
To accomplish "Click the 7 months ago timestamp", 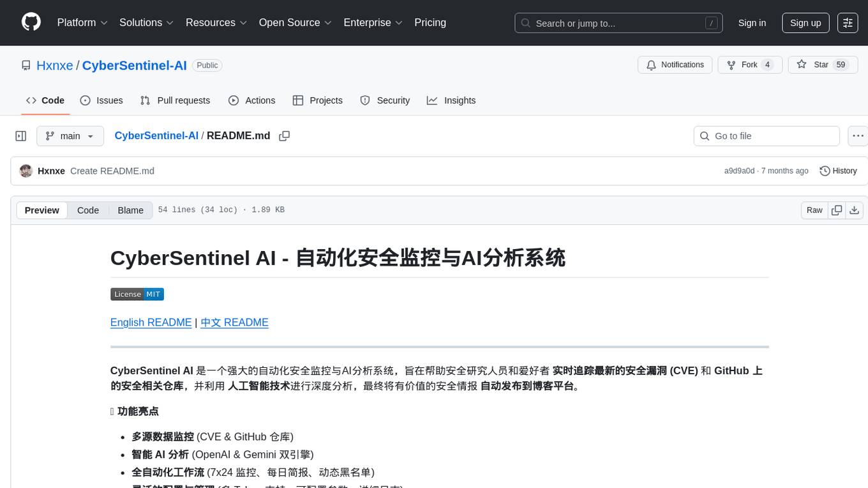I will tap(784, 171).
